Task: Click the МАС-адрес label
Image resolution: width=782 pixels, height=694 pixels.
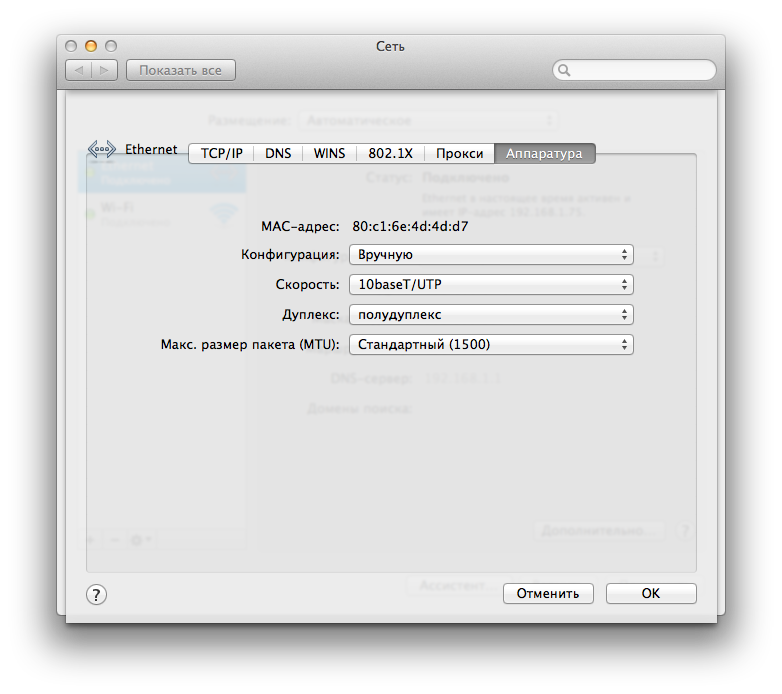Action: click(x=300, y=226)
